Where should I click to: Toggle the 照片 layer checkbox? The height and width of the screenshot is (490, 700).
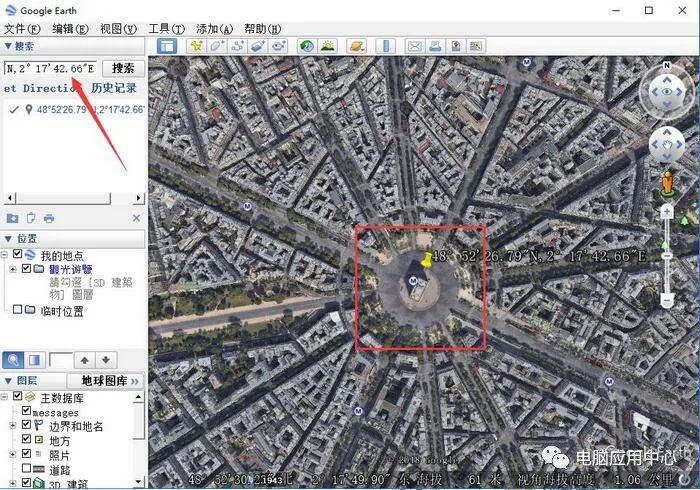[26, 453]
